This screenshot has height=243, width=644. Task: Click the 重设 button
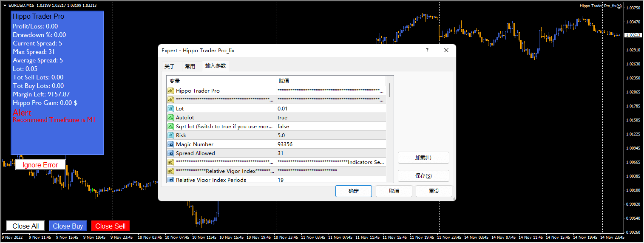(434, 191)
